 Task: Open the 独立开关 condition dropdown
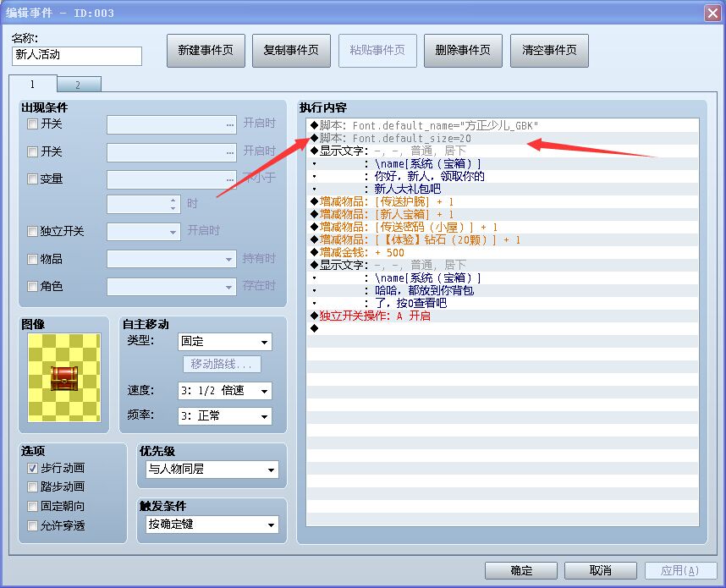coord(143,232)
